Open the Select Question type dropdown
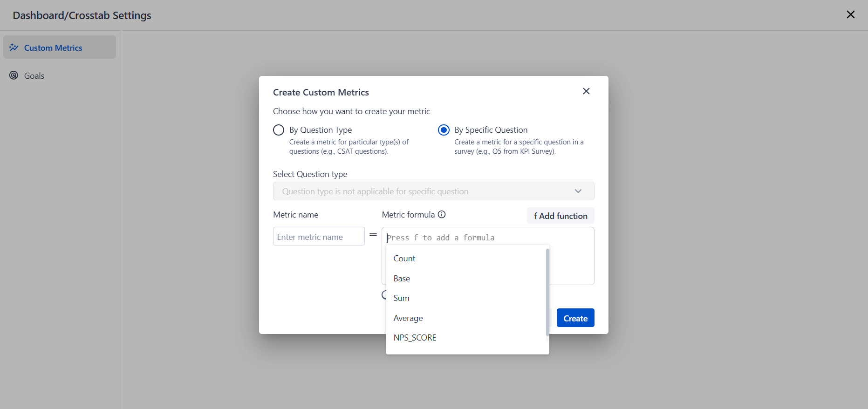This screenshot has width=868, height=409. point(433,191)
